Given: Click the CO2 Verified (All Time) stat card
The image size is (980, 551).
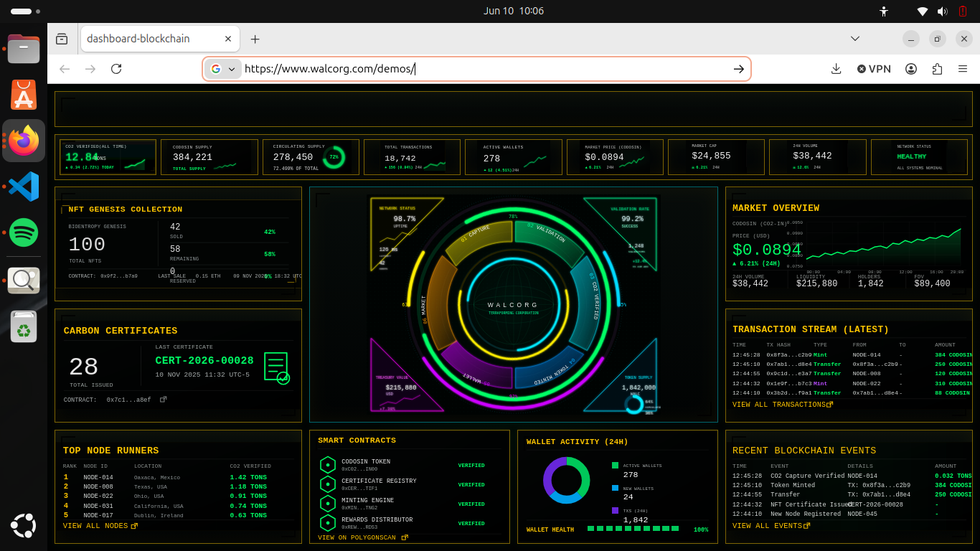Looking at the screenshot, I should coord(108,157).
